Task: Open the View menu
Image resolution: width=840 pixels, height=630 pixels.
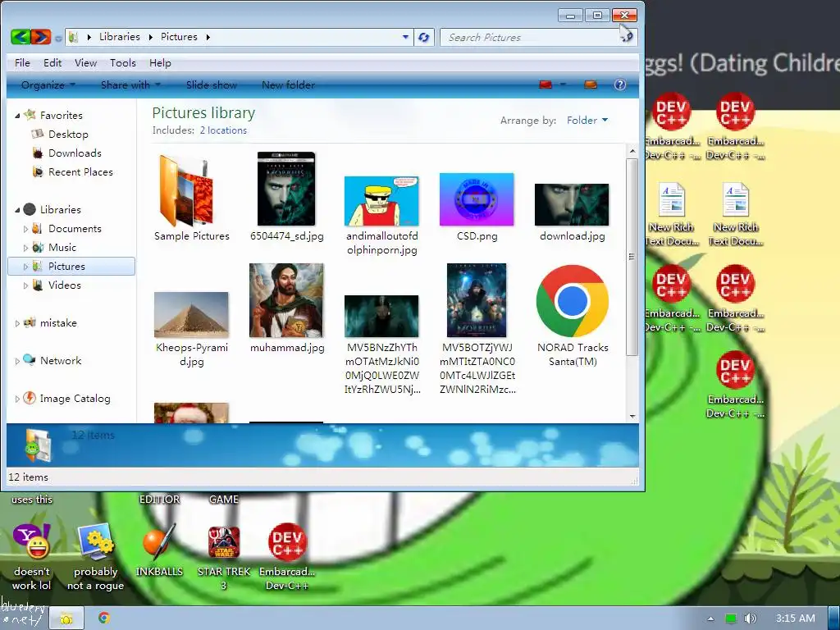Action: click(85, 62)
